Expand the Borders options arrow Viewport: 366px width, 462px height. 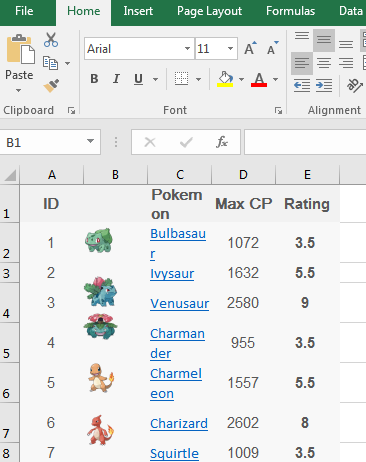point(199,79)
